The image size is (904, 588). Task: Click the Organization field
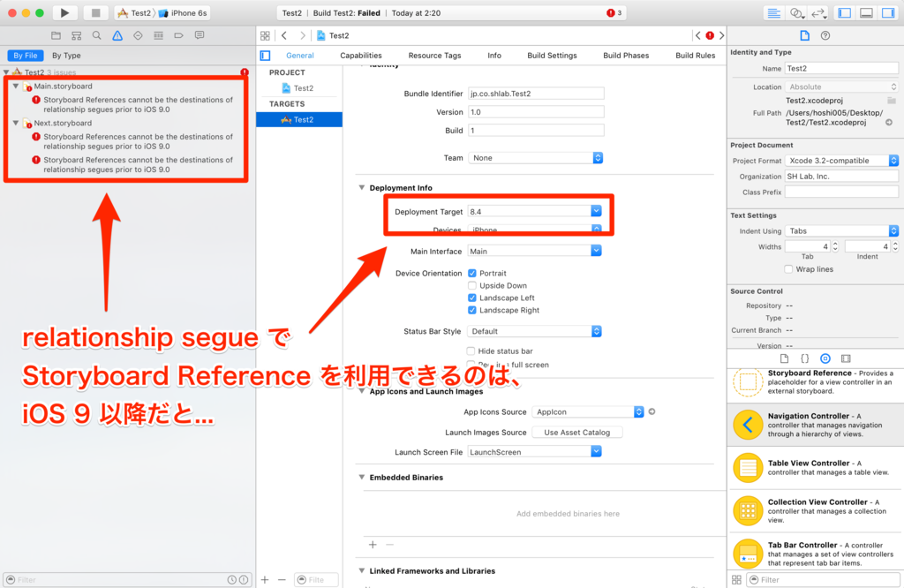click(841, 177)
